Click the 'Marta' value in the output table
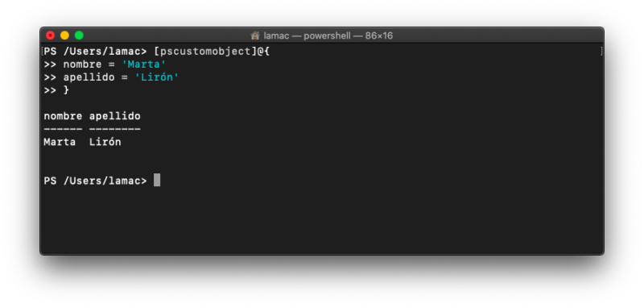Screen dimensions: 644x308 point(60,142)
